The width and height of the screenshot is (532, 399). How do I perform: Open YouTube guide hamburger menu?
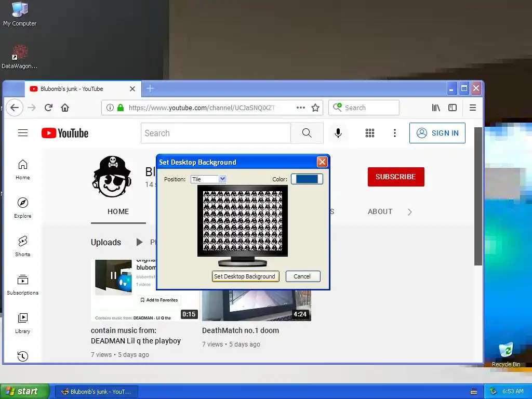point(23,132)
